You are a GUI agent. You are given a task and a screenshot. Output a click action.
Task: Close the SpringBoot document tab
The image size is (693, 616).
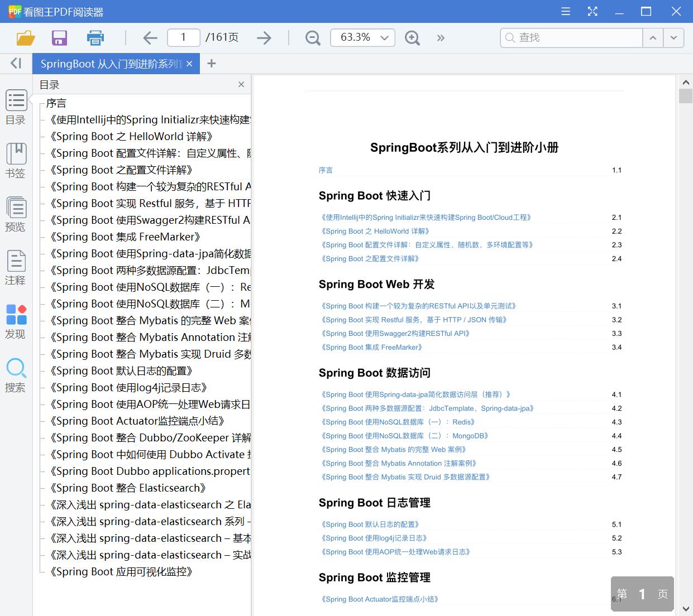pos(189,64)
